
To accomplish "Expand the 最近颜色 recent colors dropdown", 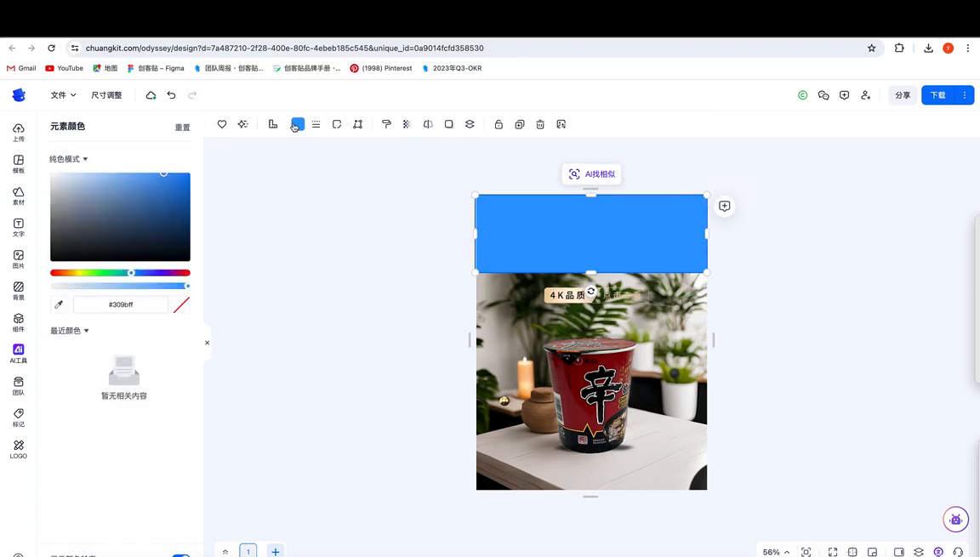I will click(x=70, y=330).
